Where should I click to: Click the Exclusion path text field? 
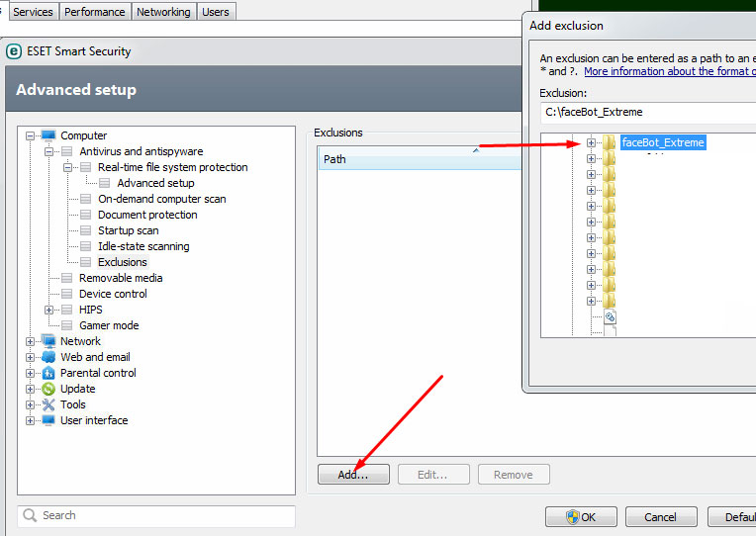coord(647,112)
